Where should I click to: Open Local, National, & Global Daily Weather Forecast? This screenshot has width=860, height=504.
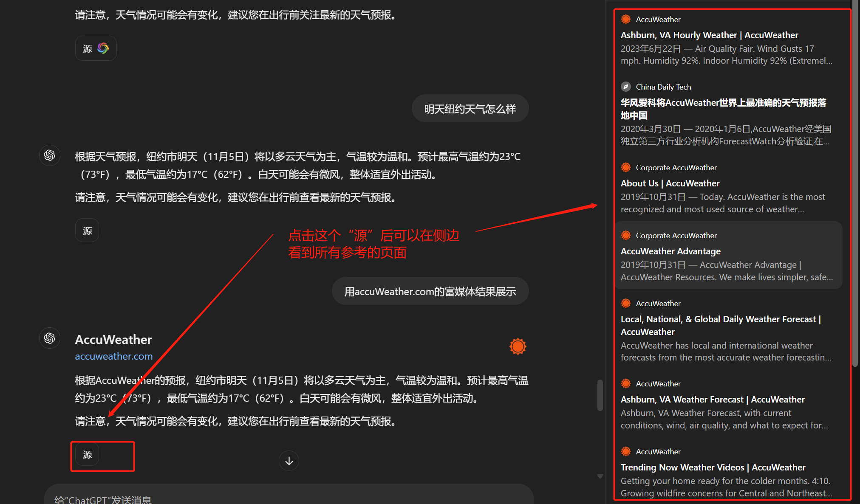click(721, 325)
